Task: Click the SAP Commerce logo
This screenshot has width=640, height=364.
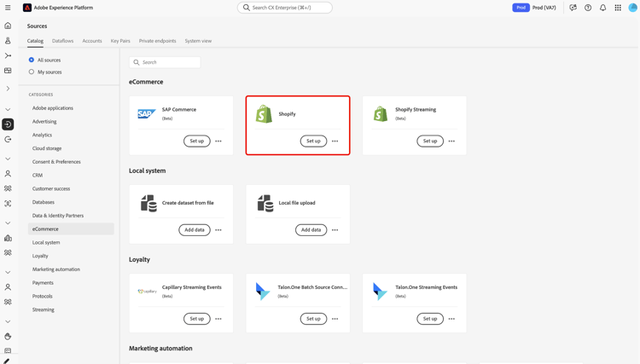Action: [147, 113]
